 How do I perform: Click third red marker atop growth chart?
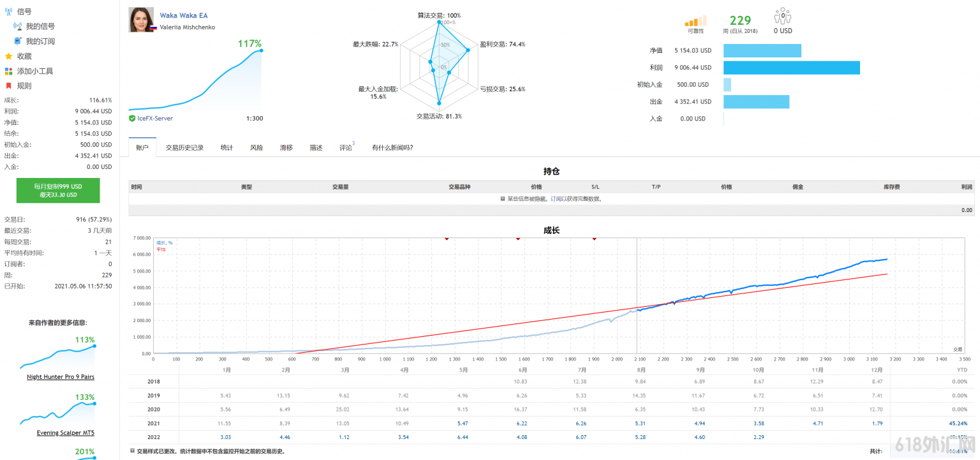[594, 239]
